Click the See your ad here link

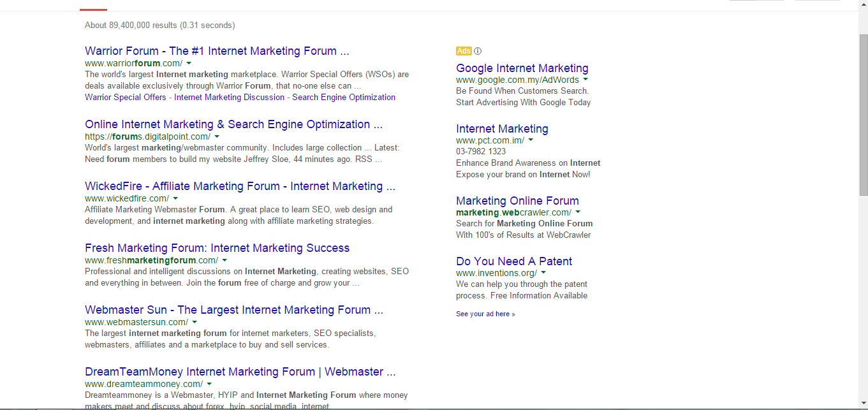[485, 314]
